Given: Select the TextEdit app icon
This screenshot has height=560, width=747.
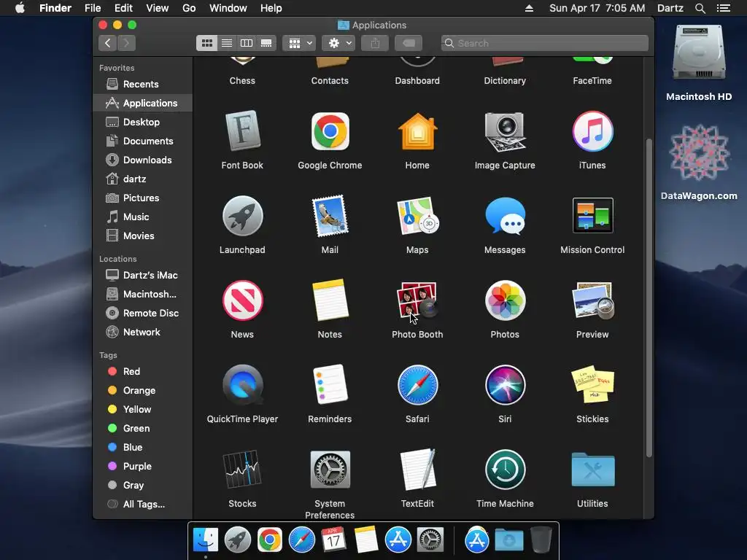Looking at the screenshot, I should click(417, 469).
